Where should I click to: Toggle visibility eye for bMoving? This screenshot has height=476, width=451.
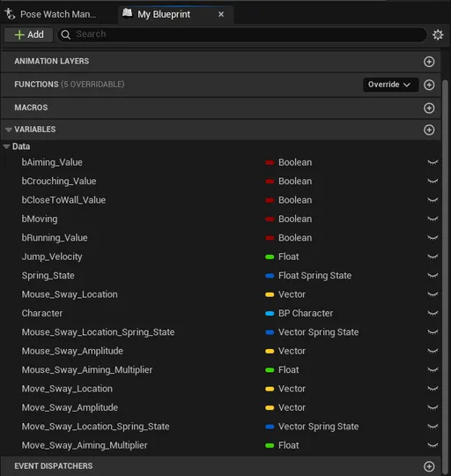tap(433, 219)
